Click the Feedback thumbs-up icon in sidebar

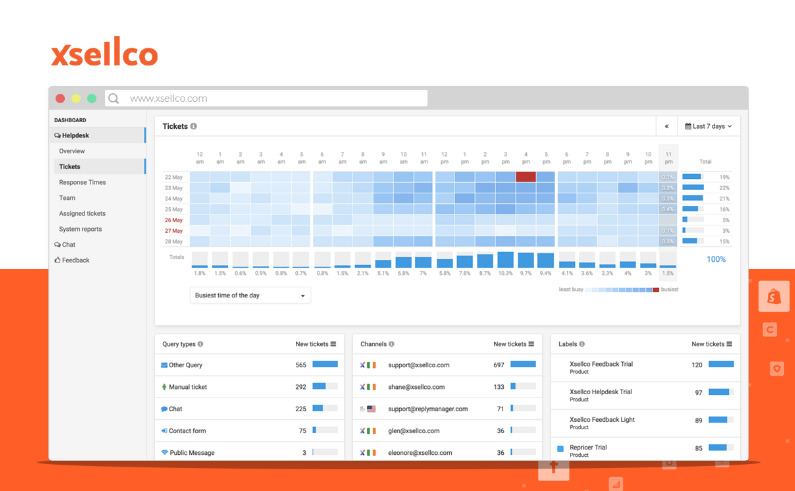pos(57,260)
